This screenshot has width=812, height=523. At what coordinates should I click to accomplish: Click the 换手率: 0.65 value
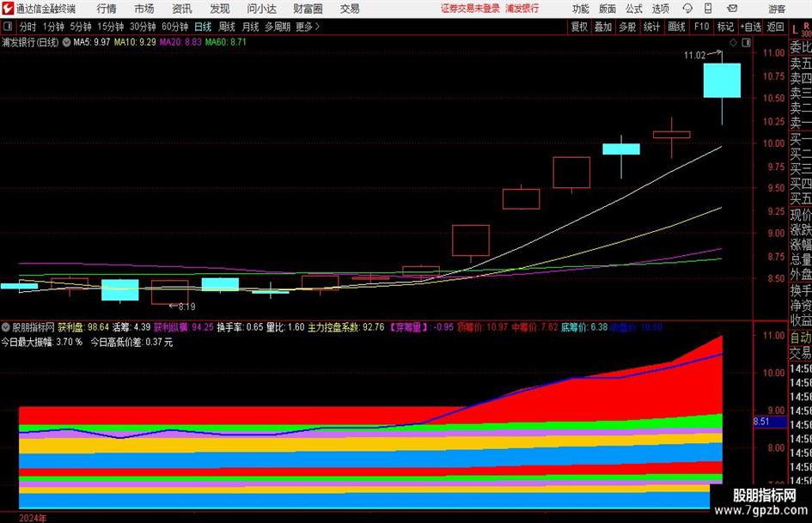pyautogui.click(x=241, y=327)
